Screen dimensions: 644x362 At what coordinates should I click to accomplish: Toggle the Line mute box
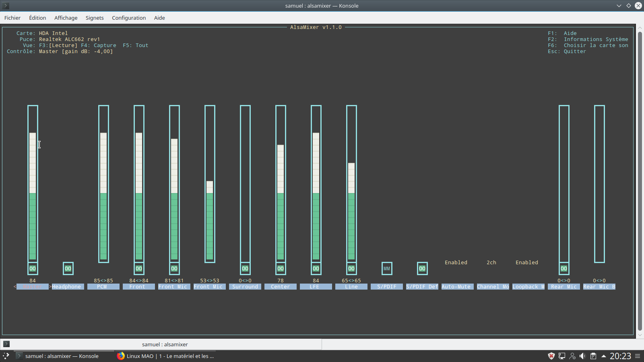coord(351,268)
